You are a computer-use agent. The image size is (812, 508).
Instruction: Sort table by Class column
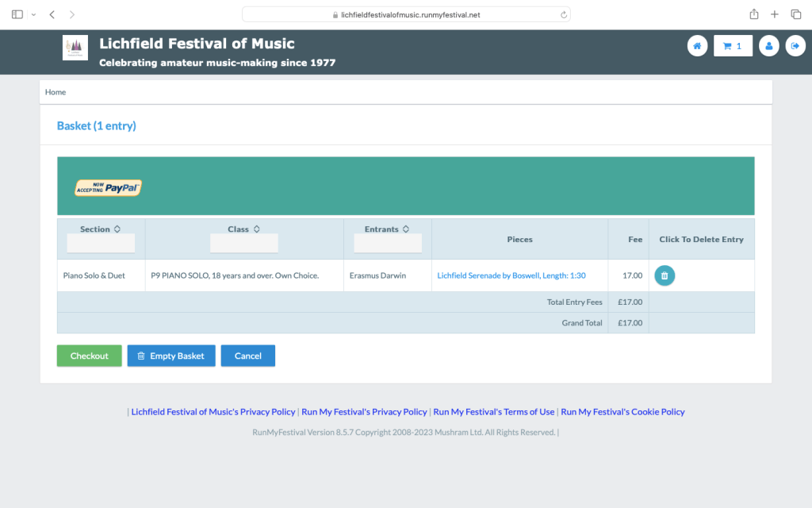[243, 229]
